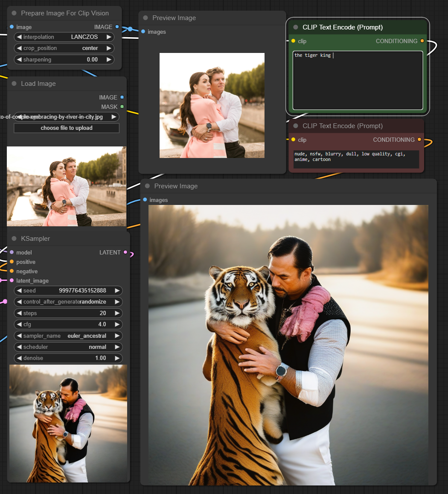
Task: Click the choose file to upload button
Action: (x=67, y=128)
